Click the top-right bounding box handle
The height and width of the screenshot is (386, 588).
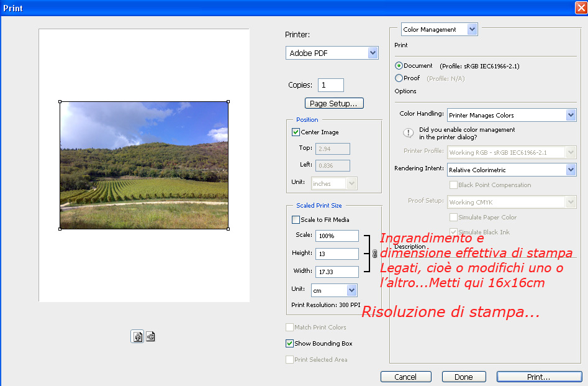pyautogui.click(x=228, y=102)
